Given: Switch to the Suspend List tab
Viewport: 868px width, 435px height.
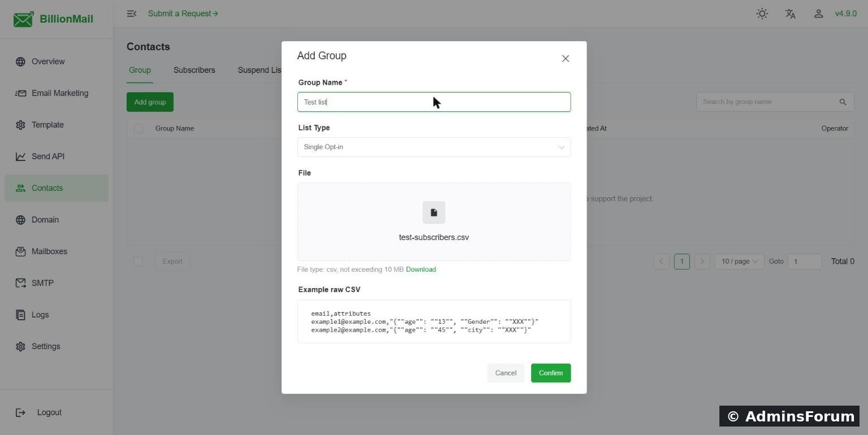Looking at the screenshot, I should tap(260, 70).
